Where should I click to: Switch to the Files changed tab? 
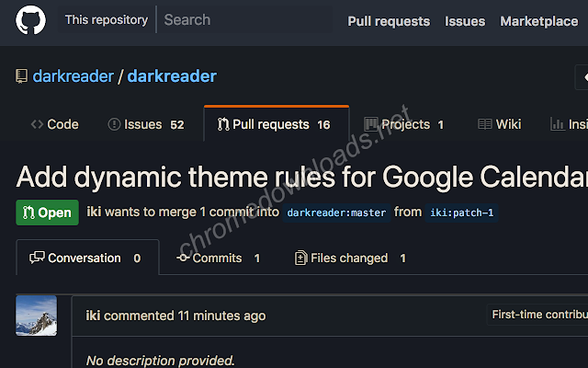coord(350,258)
